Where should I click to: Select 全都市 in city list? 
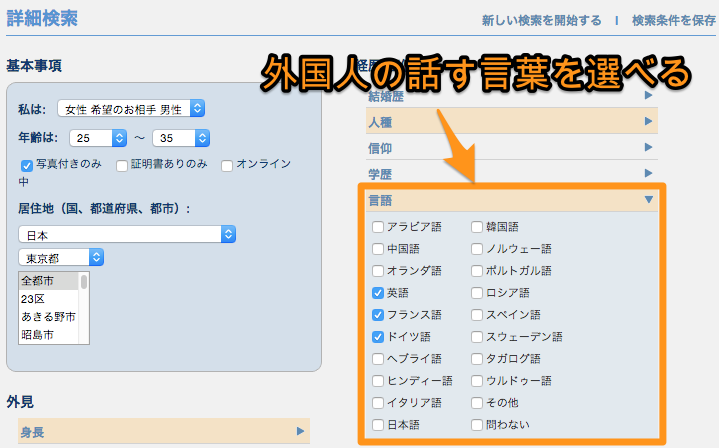49,281
